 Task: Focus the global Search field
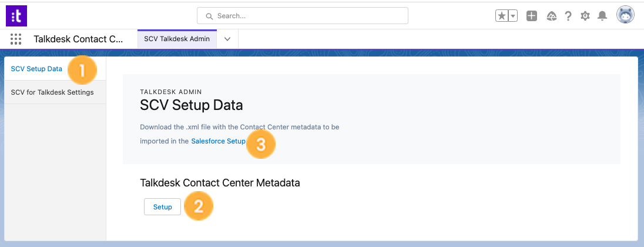coord(303,16)
